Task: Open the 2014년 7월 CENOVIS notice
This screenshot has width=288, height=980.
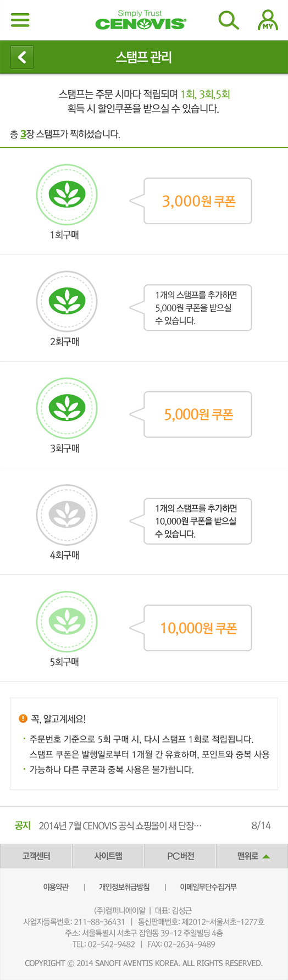Action: [120, 826]
